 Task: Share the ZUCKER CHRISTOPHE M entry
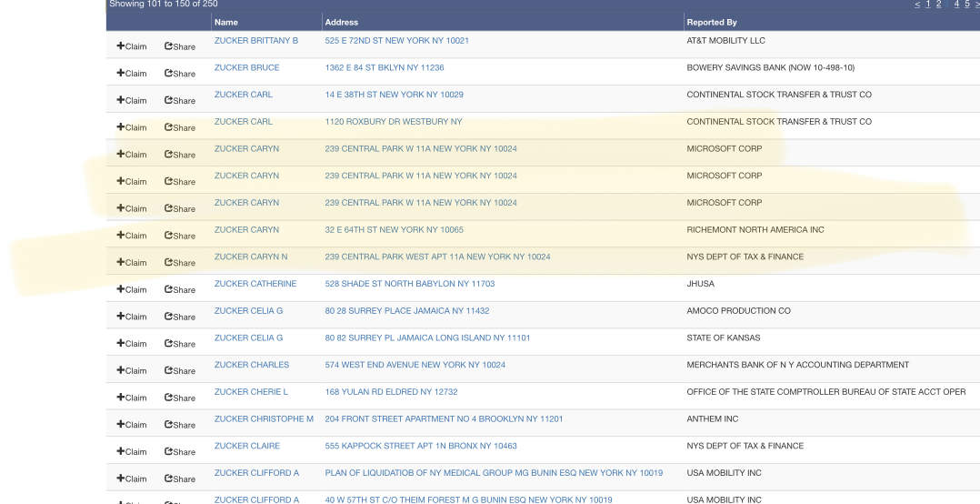pyautogui.click(x=180, y=424)
